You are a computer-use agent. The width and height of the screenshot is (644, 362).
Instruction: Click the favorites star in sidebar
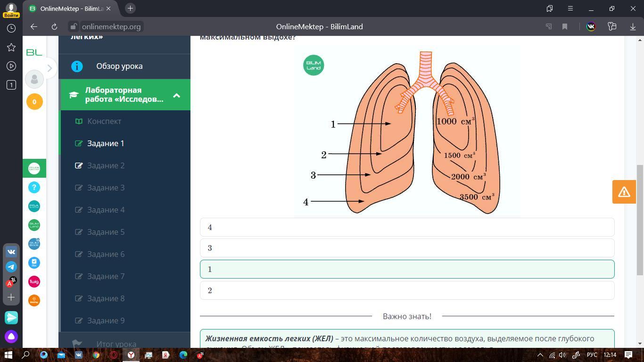[x=11, y=47]
